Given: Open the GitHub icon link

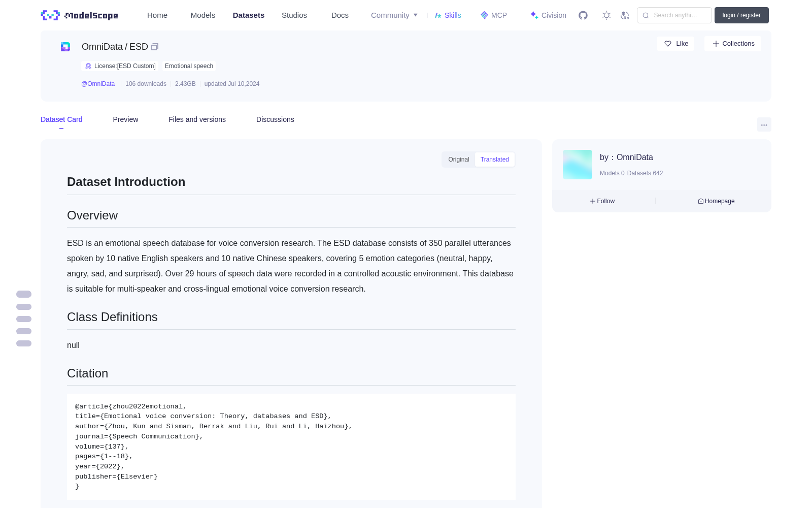Looking at the screenshot, I should (583, 15).
